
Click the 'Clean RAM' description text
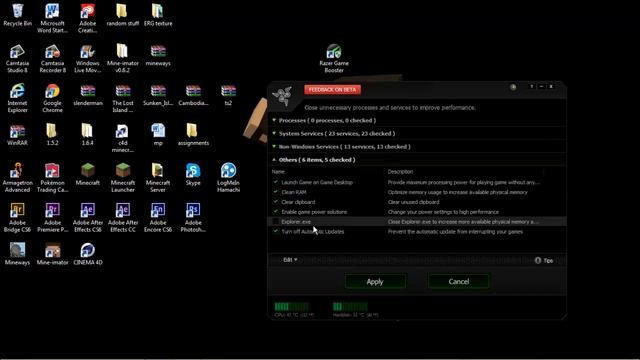click(458, 192)
